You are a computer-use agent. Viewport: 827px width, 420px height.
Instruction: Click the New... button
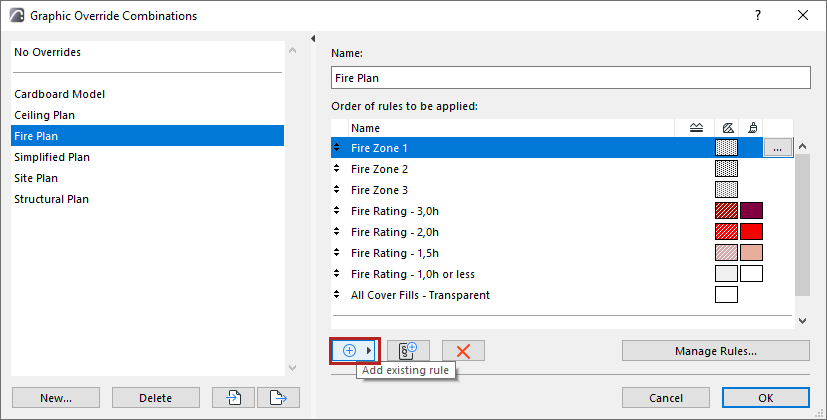pyautogui.click(x=56, y=397)
